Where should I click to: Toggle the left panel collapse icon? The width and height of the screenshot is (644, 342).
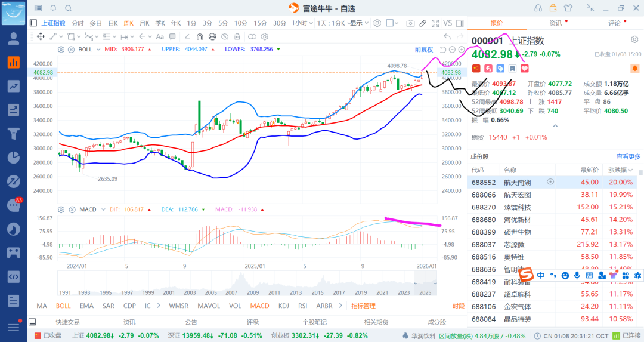(x=33, y=23)
